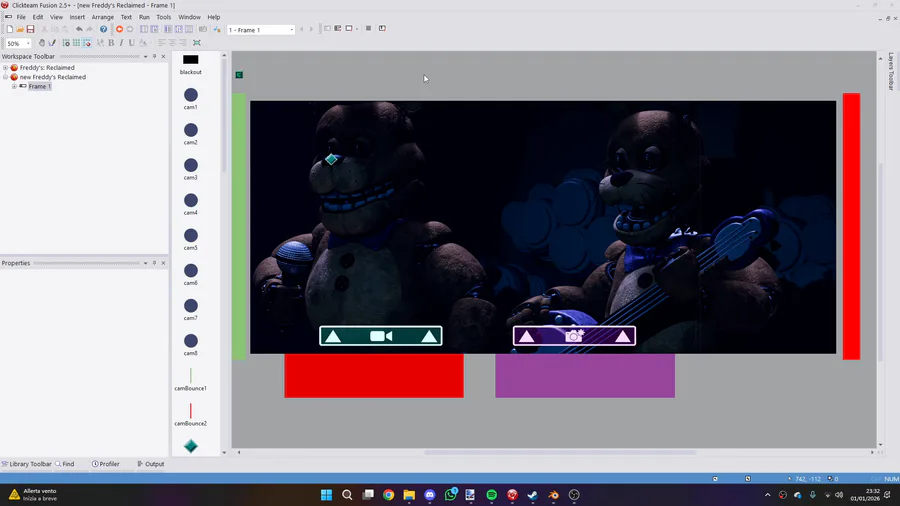
Task: Click the teal camera button in the frame
Action: pyautogui.click(x=381, y=336)
